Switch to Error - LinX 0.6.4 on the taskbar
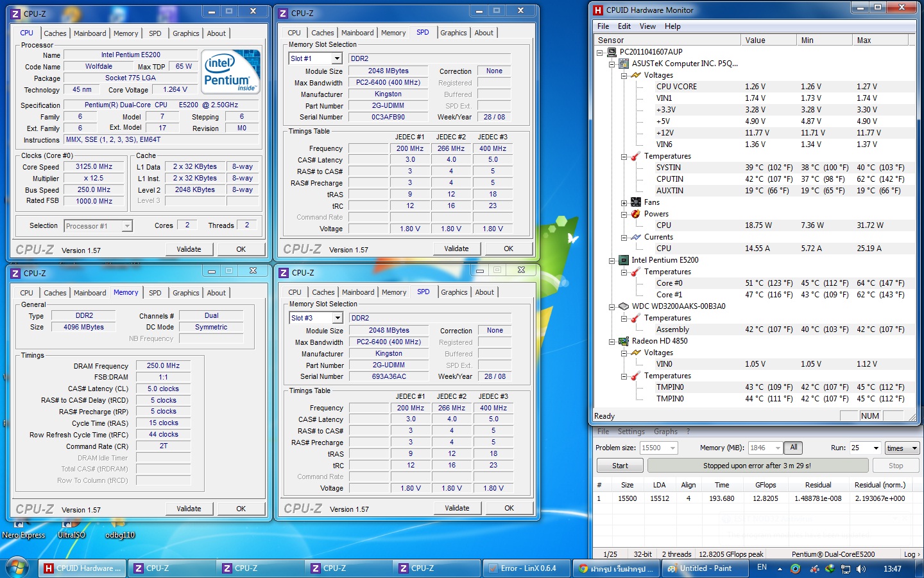This screenshot has width=924, height=578. pos(526,568)
